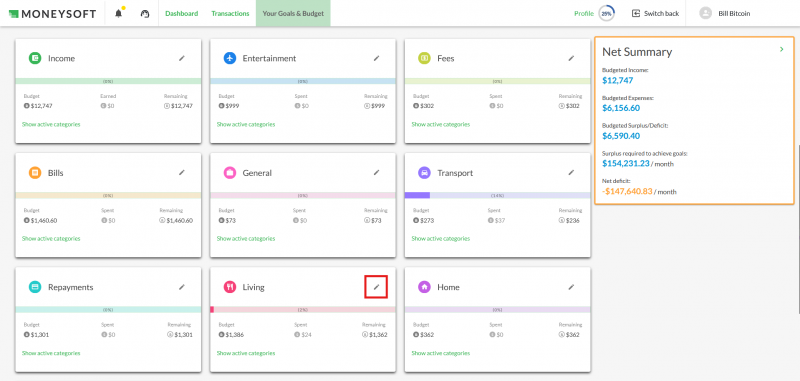Click the Repayments card title

pyautogui.click(x=70, y=287)
